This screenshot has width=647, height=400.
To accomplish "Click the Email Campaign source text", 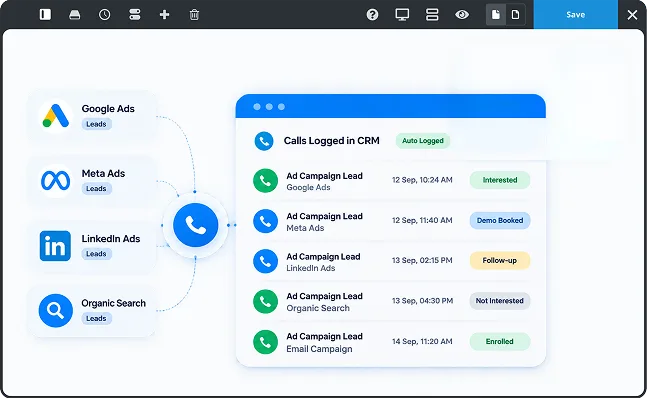I will click(319, 349).
